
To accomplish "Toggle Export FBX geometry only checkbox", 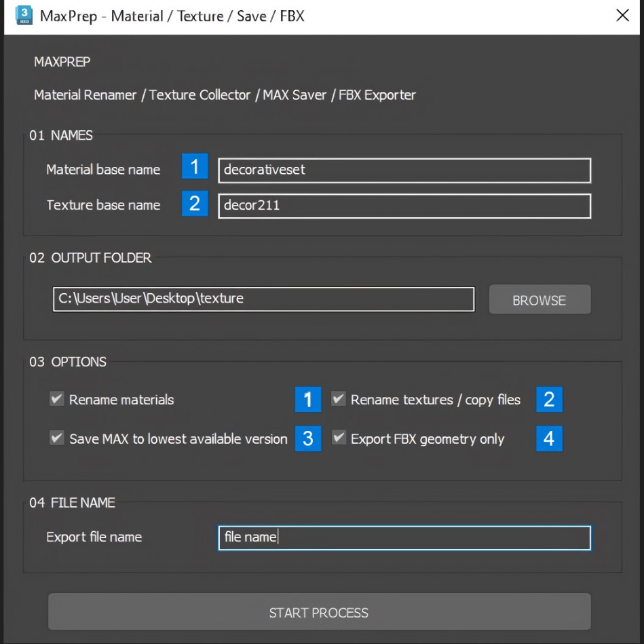I will [x=339, y=438].
